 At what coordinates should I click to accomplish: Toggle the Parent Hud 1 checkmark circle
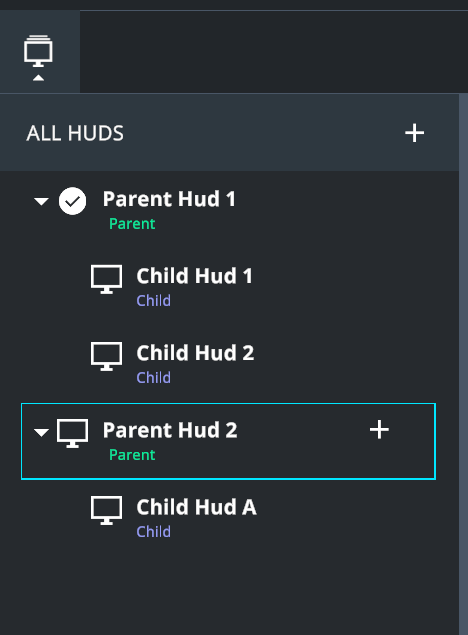72,201
